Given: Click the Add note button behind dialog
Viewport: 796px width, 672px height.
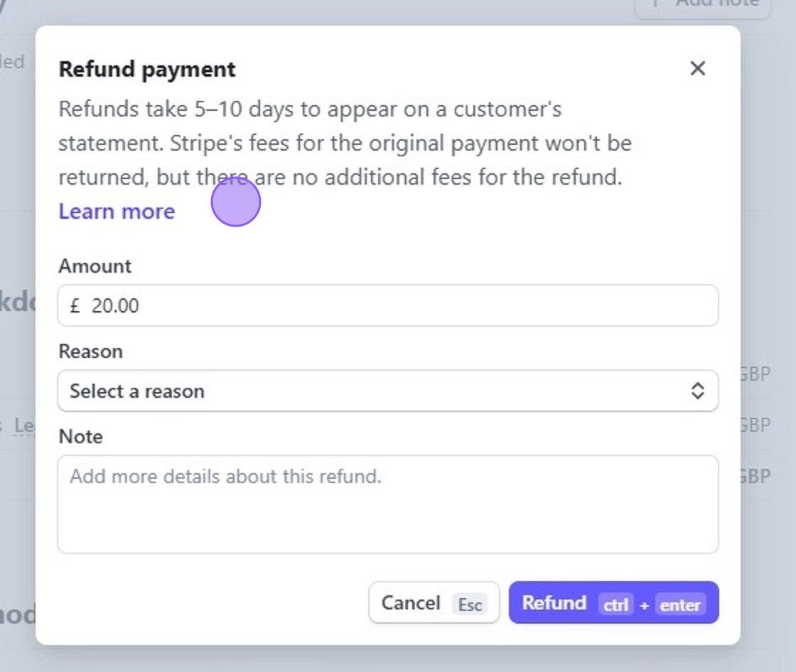Looking at the screenshot, I should pyautogui.click(x=704, y=8).
